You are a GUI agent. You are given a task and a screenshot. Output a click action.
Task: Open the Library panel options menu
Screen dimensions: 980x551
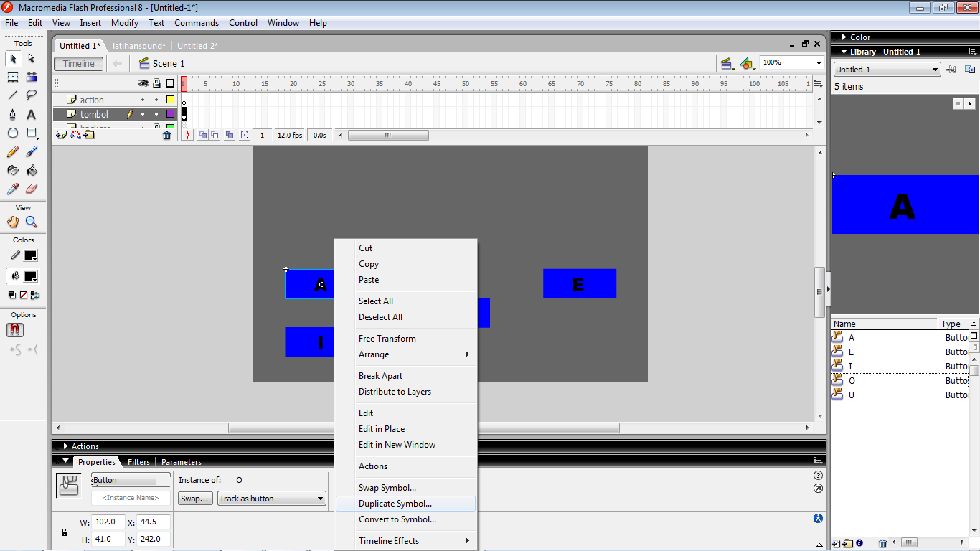pyautogui.click(x=971, y=52)
